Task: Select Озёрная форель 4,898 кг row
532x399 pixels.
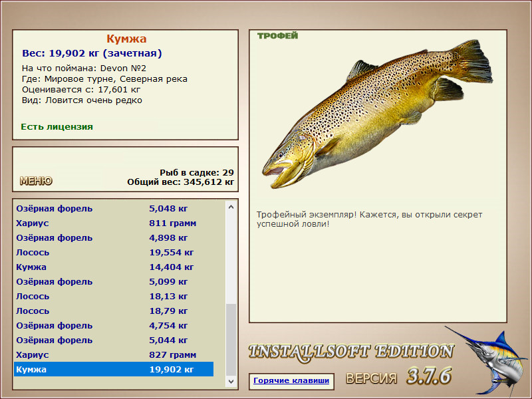Action: (x=114, y=238)
